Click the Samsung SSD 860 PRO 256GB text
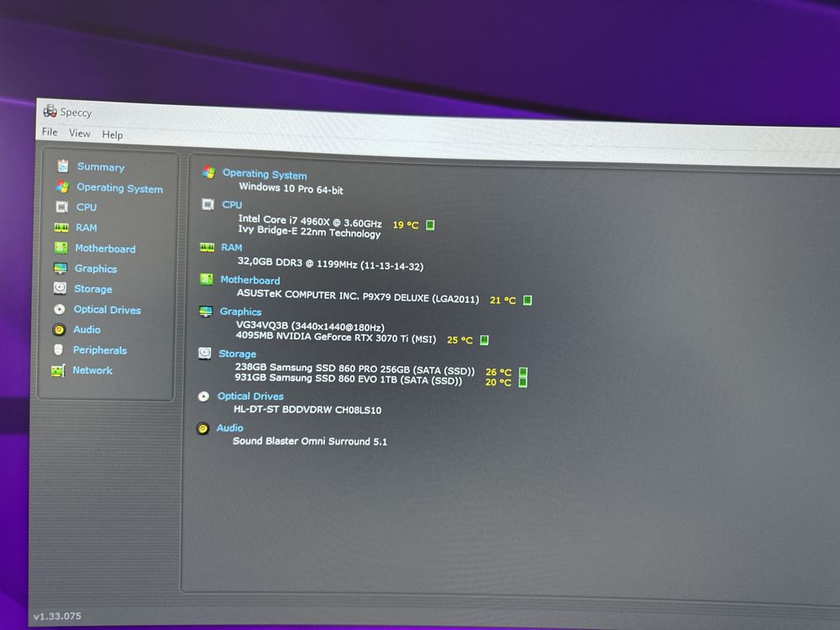 click(x=354, y=369)
